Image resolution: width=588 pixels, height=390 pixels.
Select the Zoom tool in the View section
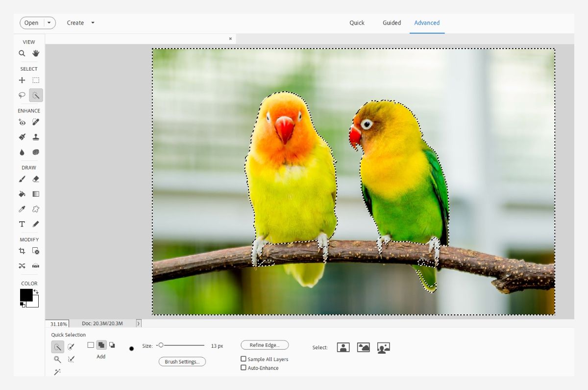22,53
